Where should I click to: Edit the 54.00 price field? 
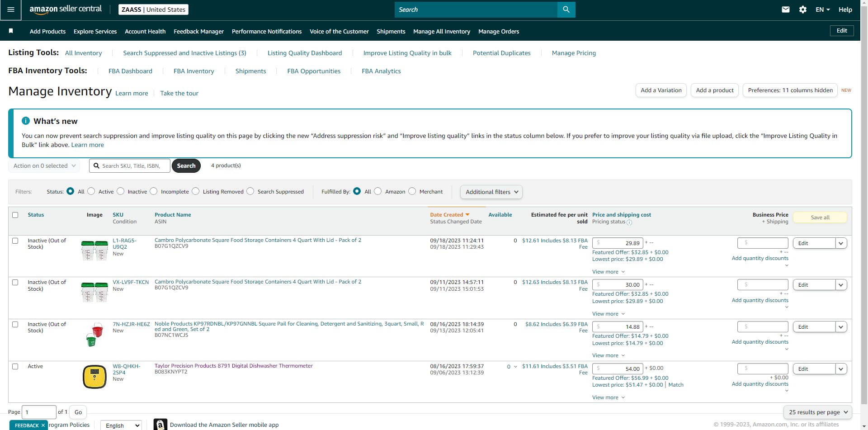click(x=618, y=369)
